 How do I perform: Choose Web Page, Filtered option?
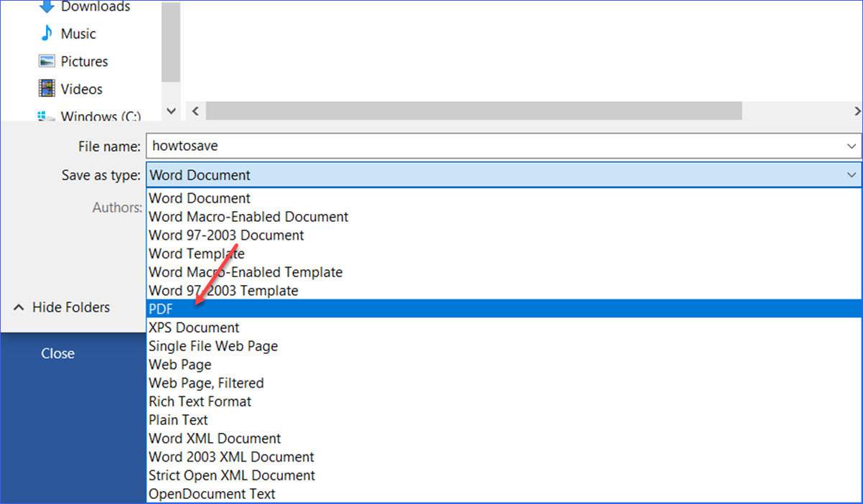[206, 383]
